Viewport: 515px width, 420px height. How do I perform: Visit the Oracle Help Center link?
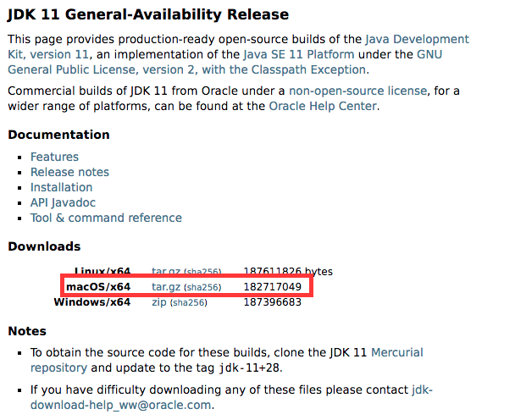(323, 106)
